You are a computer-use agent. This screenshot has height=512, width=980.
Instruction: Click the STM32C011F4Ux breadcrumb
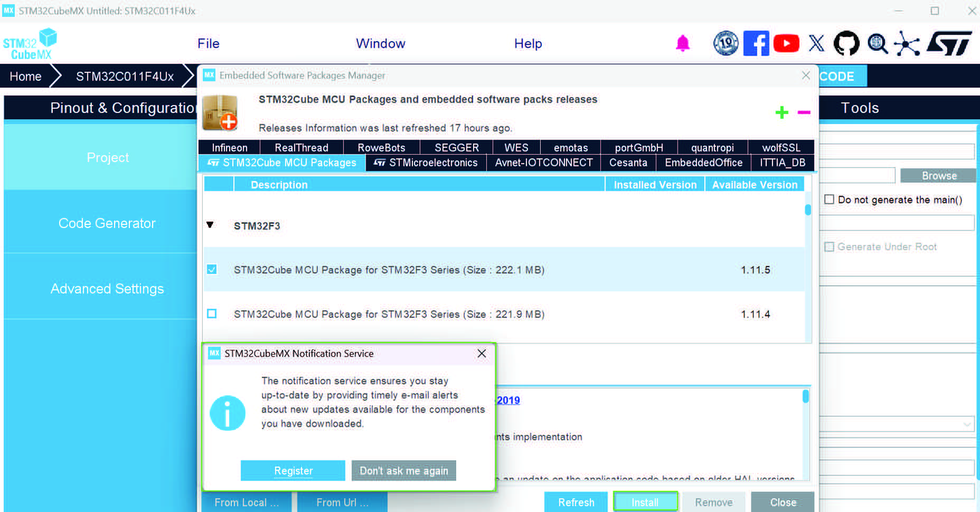click(x=125, y=77)
